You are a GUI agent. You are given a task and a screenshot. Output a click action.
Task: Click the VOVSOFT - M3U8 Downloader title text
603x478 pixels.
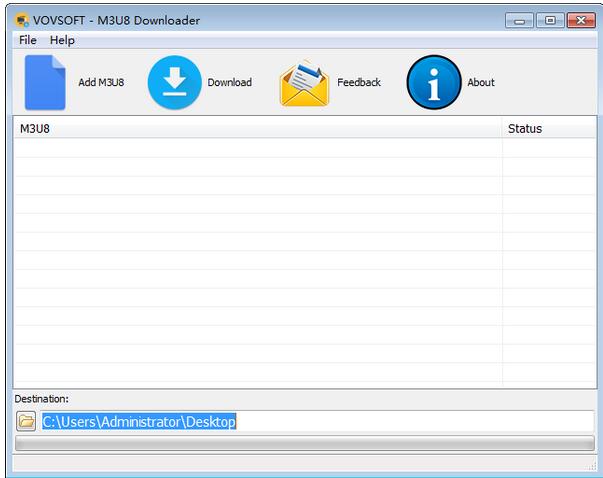coord(117,20)
